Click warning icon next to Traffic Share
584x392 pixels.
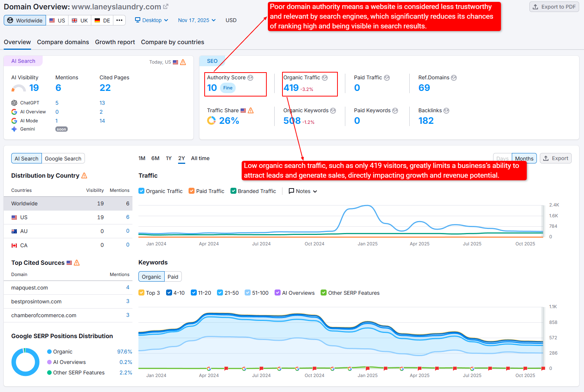click(251, 111)
